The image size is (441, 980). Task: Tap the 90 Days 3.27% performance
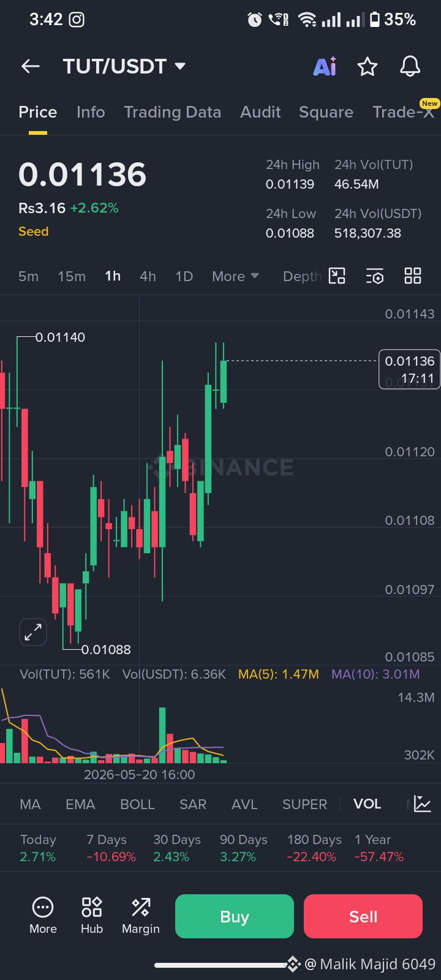point(244,848)
